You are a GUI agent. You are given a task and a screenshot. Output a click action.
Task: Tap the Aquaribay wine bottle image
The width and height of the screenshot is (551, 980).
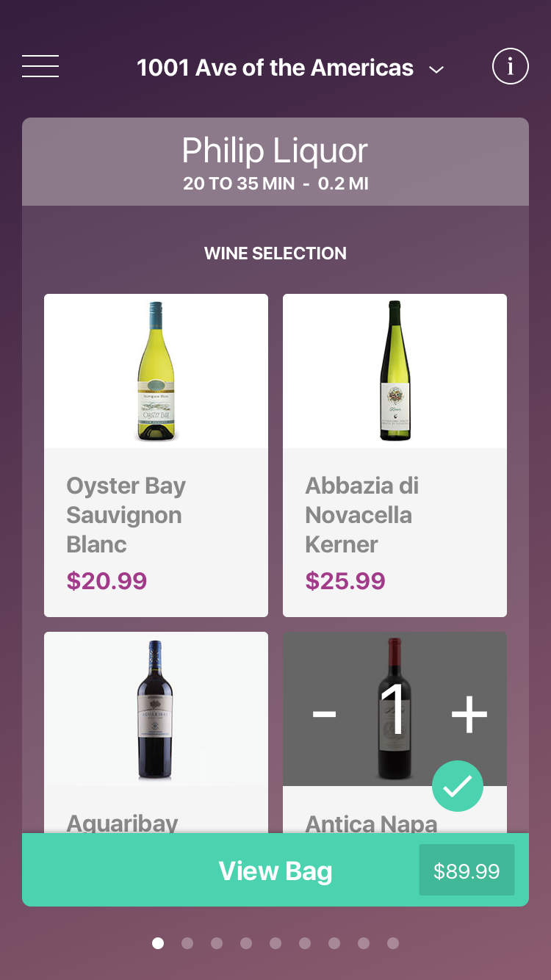[x=156, y=709]
